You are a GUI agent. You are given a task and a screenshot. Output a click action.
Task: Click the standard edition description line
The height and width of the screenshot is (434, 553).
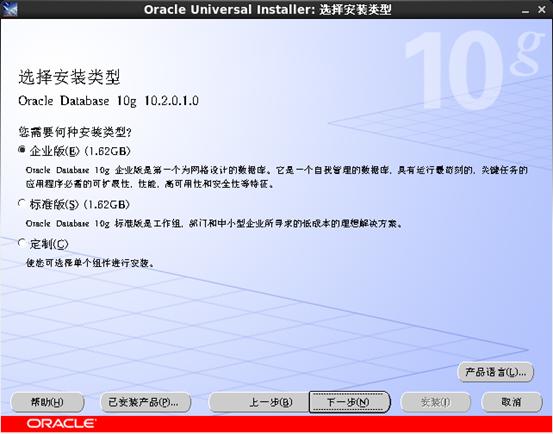click(214, 224)
